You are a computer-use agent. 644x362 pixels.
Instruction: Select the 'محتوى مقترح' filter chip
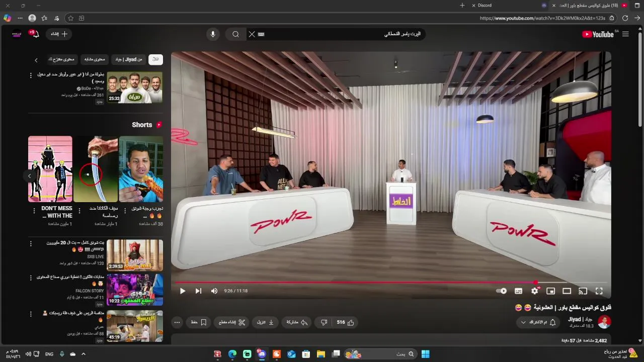[62, 59]
